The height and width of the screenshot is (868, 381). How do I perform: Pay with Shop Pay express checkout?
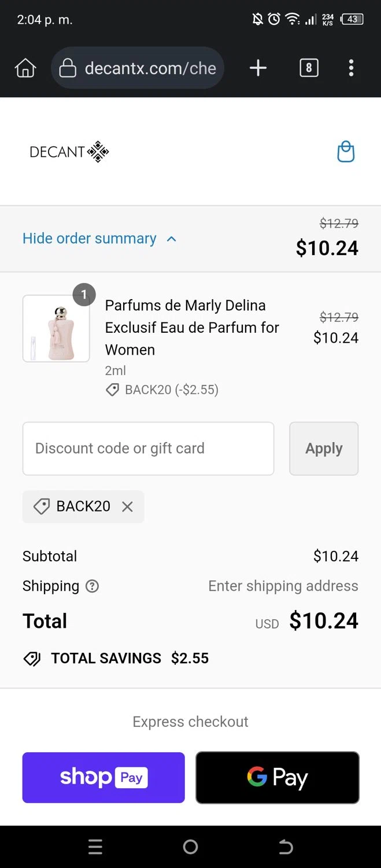pyautogui.click(x=103, y=777)
